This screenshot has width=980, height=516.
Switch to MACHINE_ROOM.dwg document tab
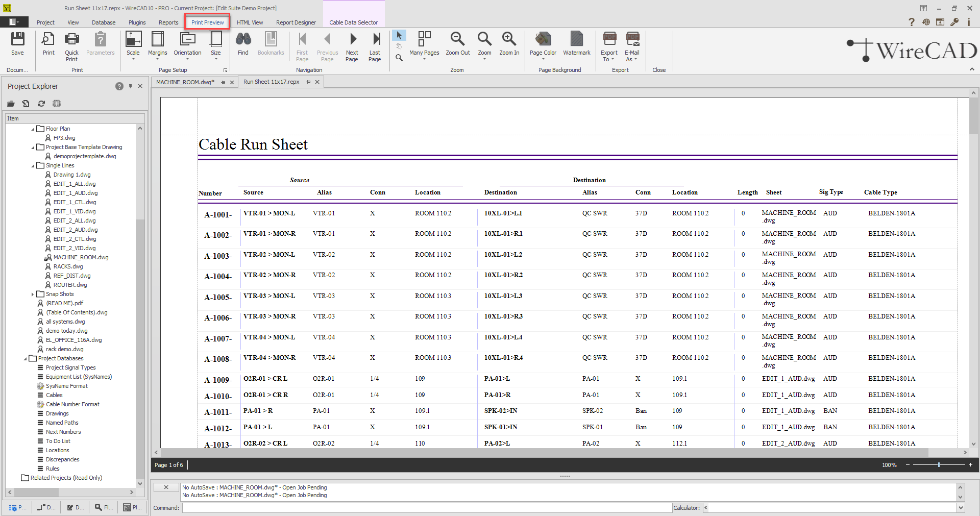pyautogui.click(x=185, y=82)
